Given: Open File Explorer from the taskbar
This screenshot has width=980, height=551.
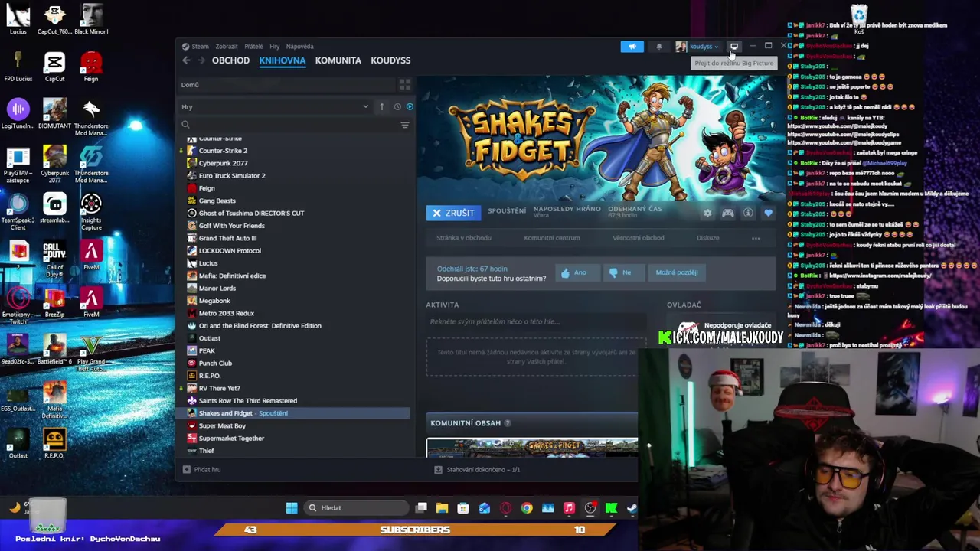Looking at the screenshot, I should [442, 507].
